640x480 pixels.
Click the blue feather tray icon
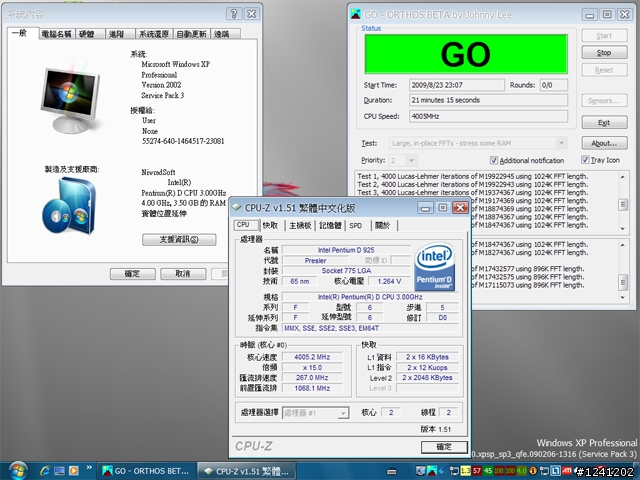(442, 471)
